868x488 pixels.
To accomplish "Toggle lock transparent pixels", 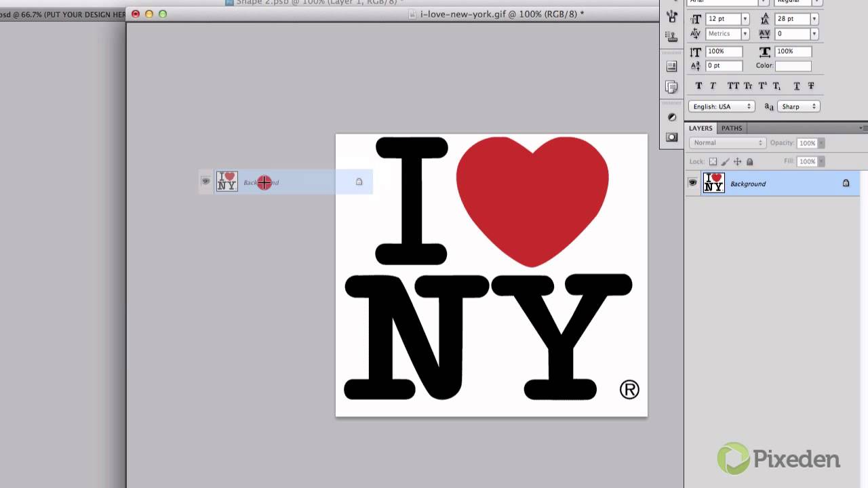I will coord(713,162).
